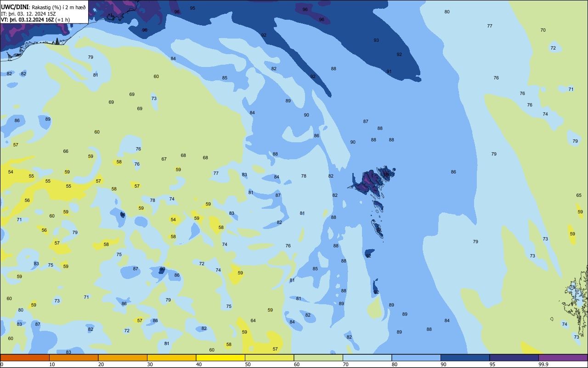Click the map value '70' near the top right
Screen dimensions: 588x368
point(543,30)
